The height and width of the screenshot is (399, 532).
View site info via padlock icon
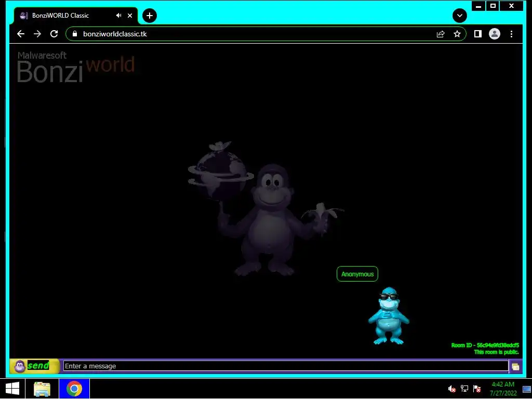[75, 34]
